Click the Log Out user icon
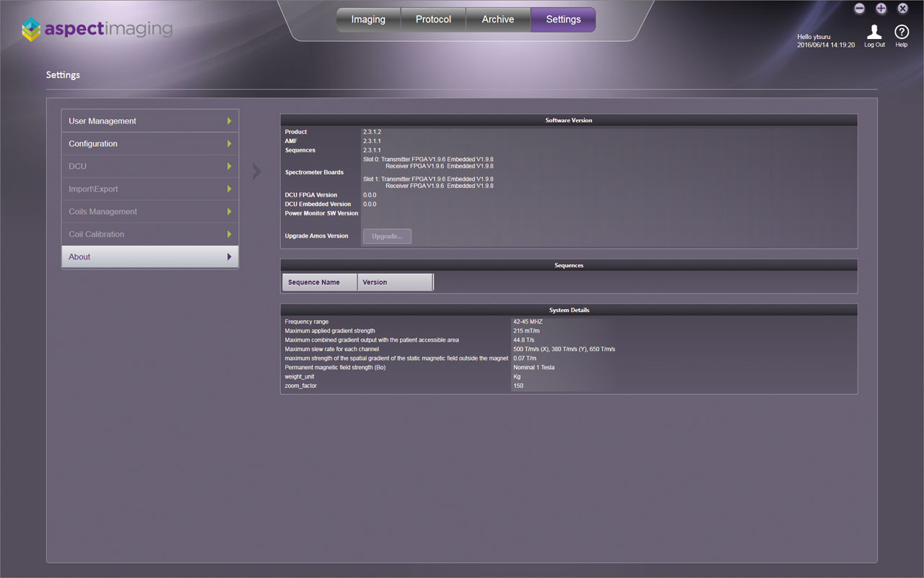Image resolution: width=924 pixels, height=578 pixels. click(874, 33)
